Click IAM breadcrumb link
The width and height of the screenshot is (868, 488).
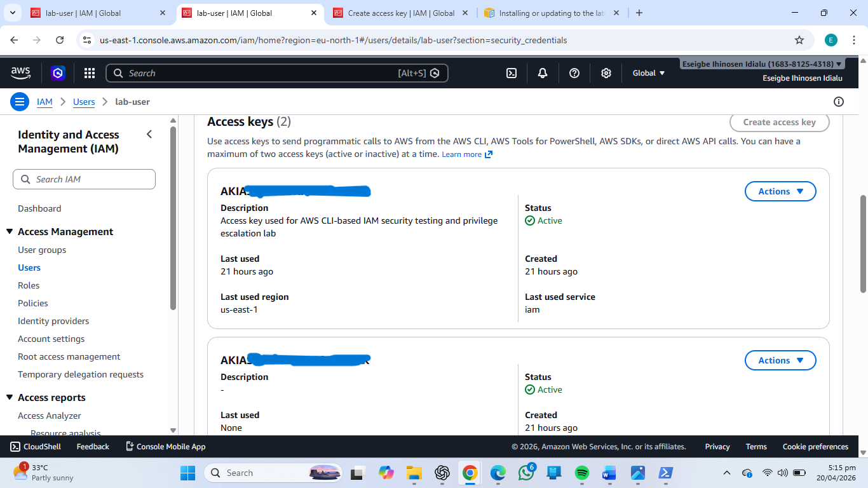coord(44,102)
